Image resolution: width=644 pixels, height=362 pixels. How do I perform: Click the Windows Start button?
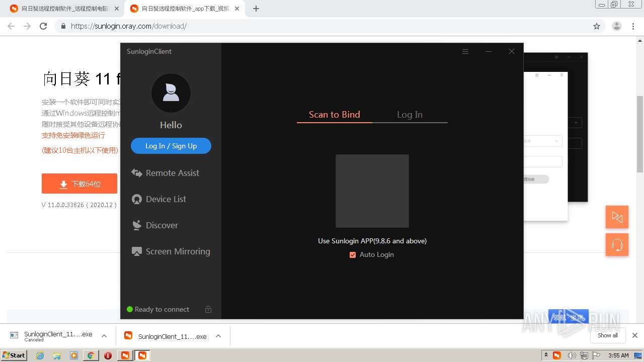click(14, 355)
